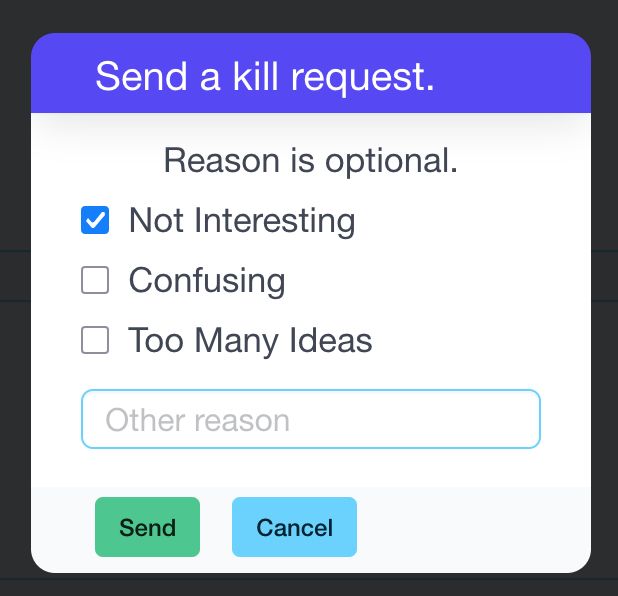
Task: Cancel the kill request dialog
Action: tap(294, 527)
